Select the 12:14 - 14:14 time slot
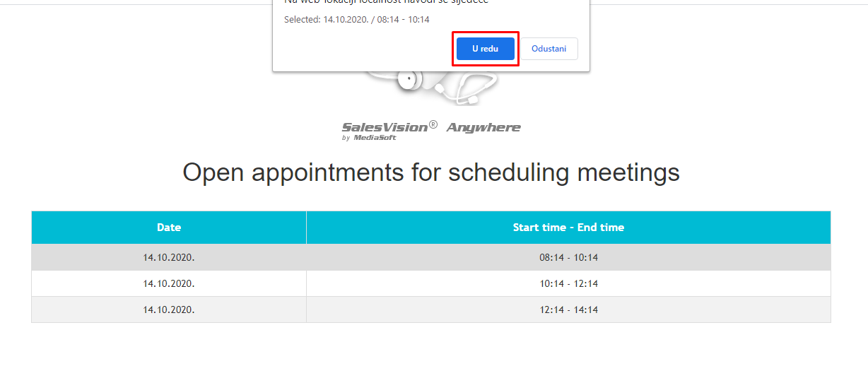The width and height of the screenshot is (868, 383). (568, 310)
